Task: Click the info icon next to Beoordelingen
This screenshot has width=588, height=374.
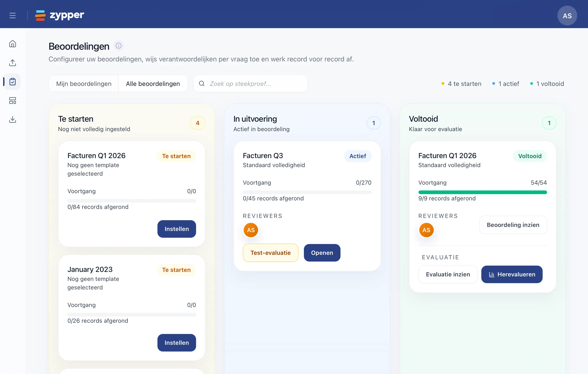Action: click(x=118, y=46)
